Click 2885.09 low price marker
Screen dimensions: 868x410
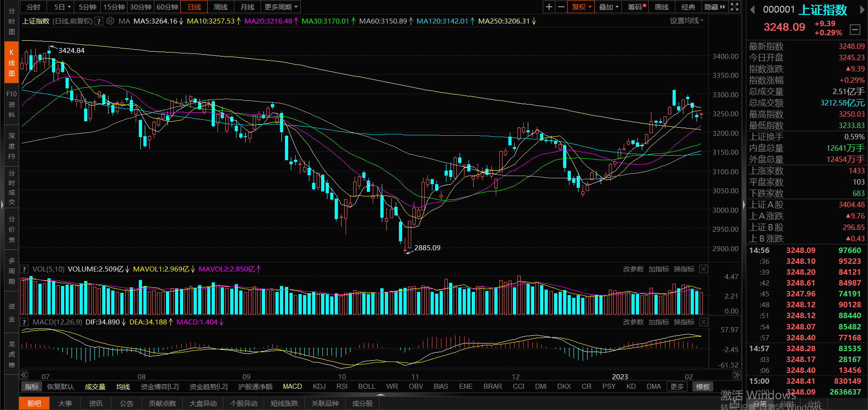(x=427, y=248)
